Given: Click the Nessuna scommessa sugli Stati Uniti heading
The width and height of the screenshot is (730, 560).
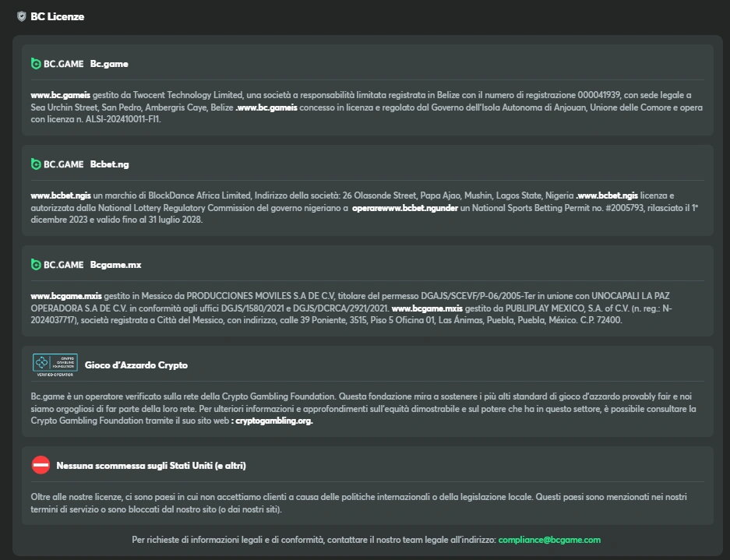Looking at the screenshot, I should [x=151, y=466].
